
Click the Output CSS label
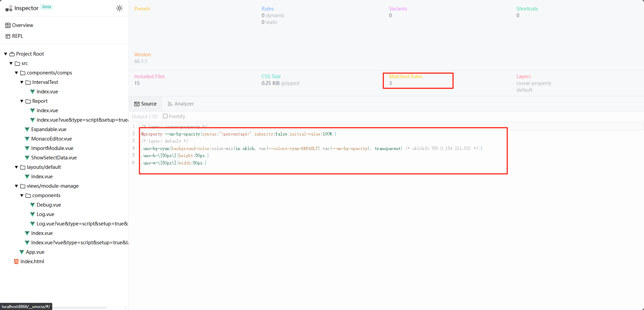click(x=144, y=117)
